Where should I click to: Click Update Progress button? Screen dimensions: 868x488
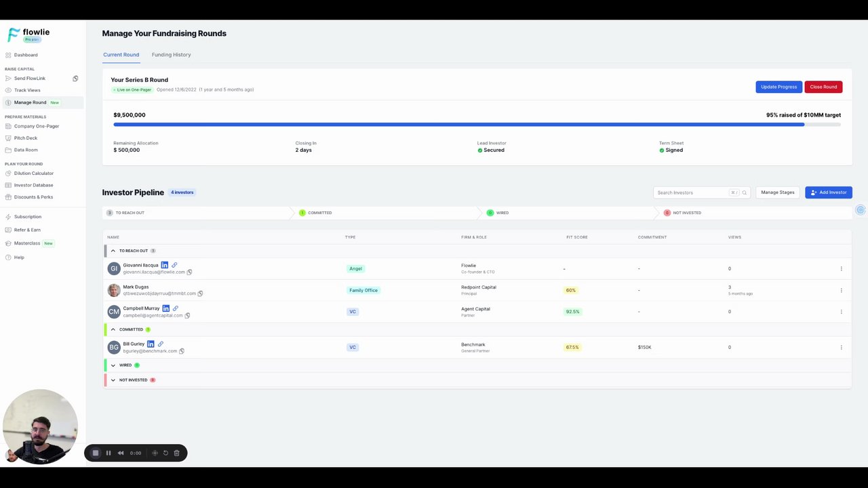tap(778, 87)
